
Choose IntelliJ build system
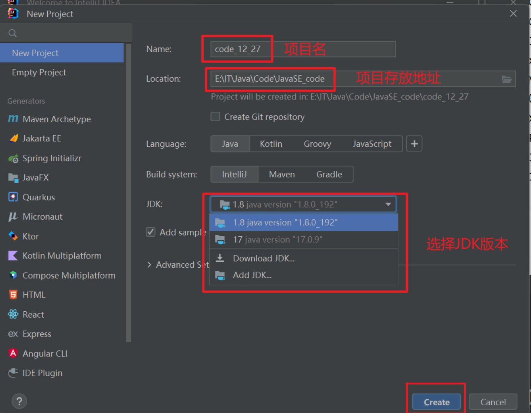pos(234,175)
